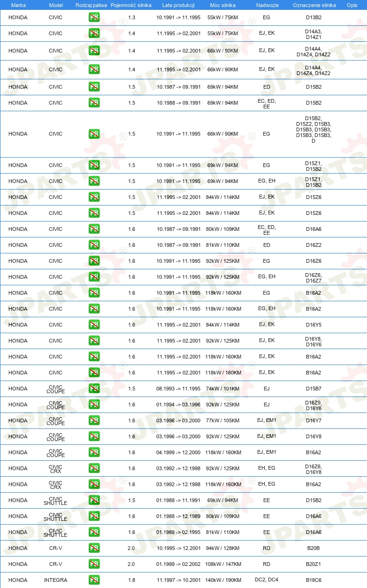Click the fuel icon in the Civic CRX B16A2 row
This screenshot has width=367, height=588.
94,484
